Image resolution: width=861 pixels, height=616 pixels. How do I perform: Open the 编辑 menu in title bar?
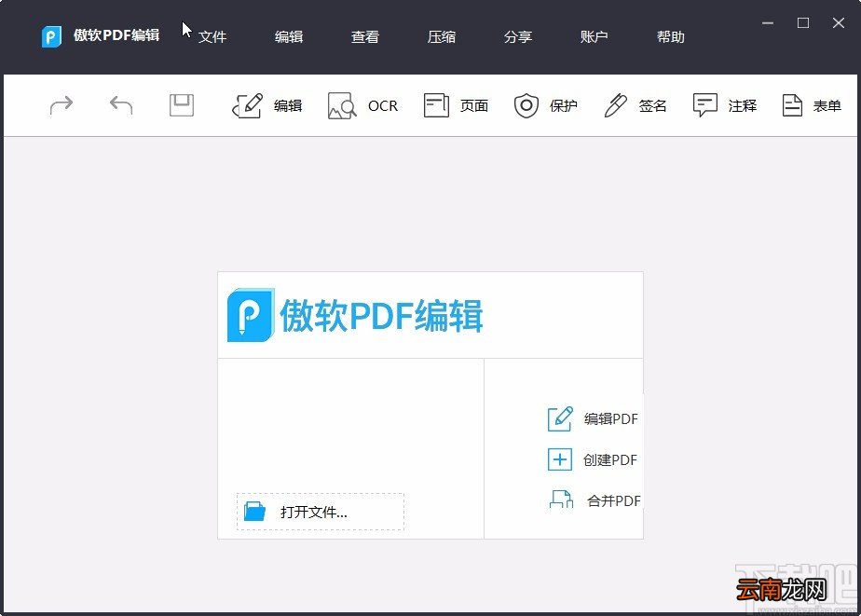(289, 36)
